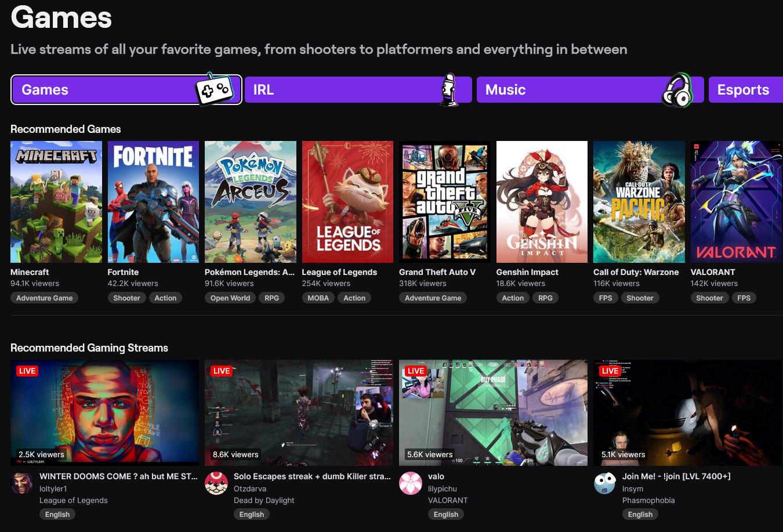Click the Phasmophobia game link
The width and height of the screenshot is (783, 532).
[648, 501]
